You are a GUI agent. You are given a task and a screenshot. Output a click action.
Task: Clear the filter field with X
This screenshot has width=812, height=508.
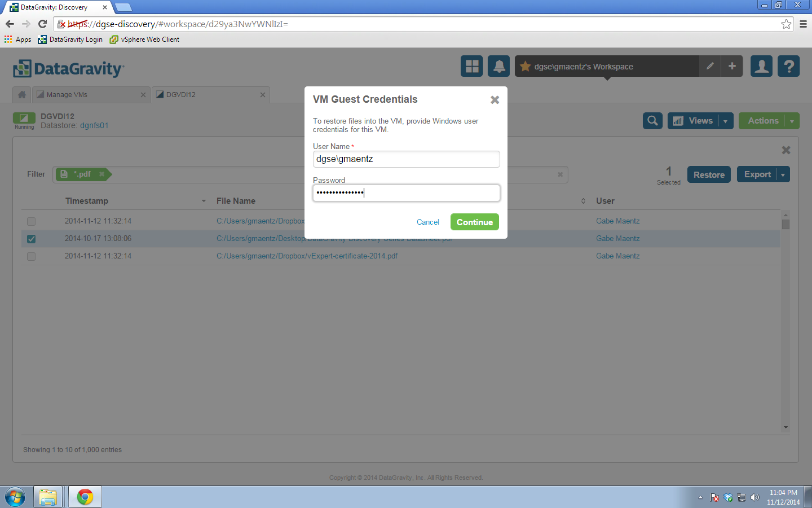click(560, 175)
